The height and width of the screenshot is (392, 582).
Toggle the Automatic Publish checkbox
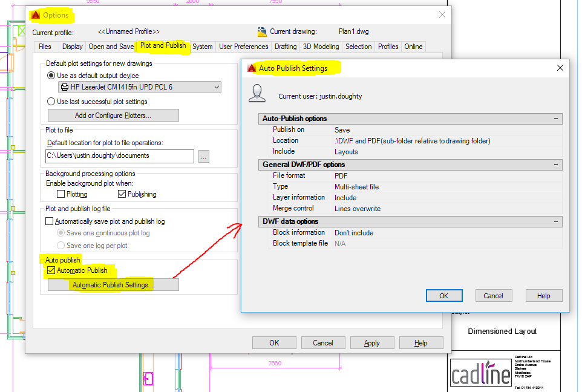click(51, 270)
